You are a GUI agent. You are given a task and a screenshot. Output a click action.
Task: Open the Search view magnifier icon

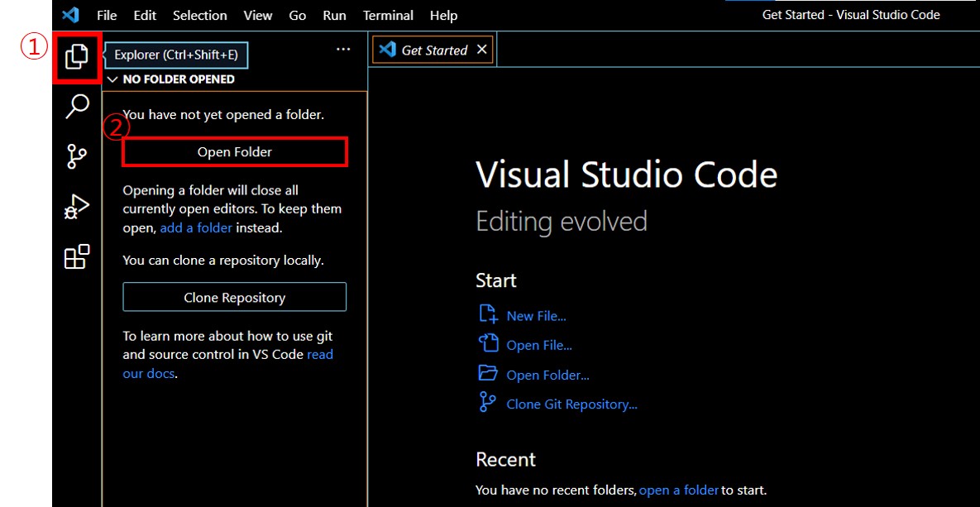coord(77,106)
